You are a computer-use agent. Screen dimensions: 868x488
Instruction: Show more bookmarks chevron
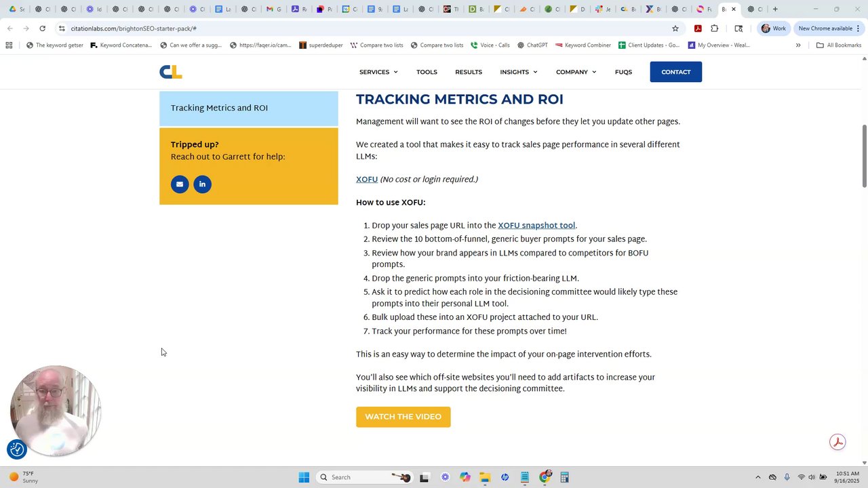coord(798,45)
